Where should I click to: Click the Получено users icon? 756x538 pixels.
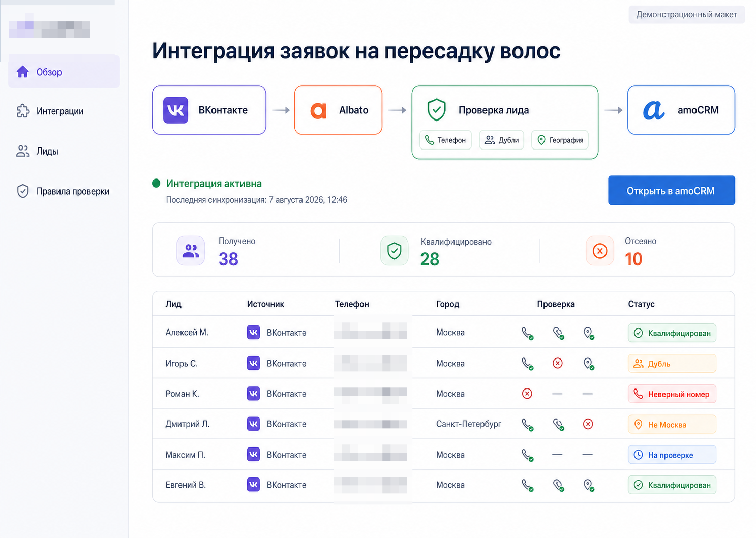pyautogui.click(x=191, y=251)
